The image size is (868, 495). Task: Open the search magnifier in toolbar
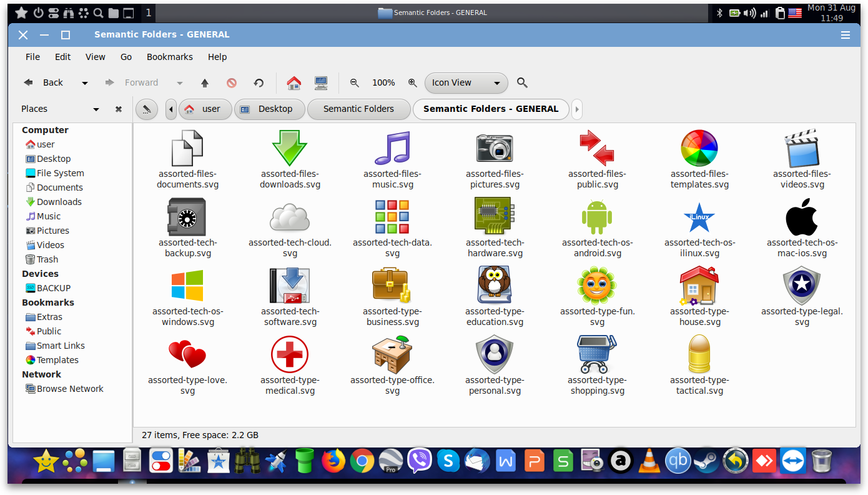pos(523,82)
